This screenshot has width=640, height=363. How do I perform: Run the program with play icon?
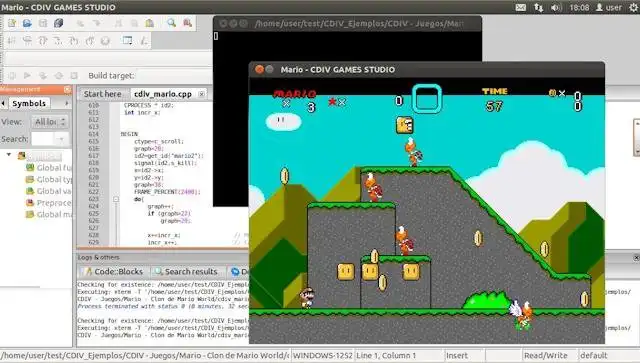27,76
